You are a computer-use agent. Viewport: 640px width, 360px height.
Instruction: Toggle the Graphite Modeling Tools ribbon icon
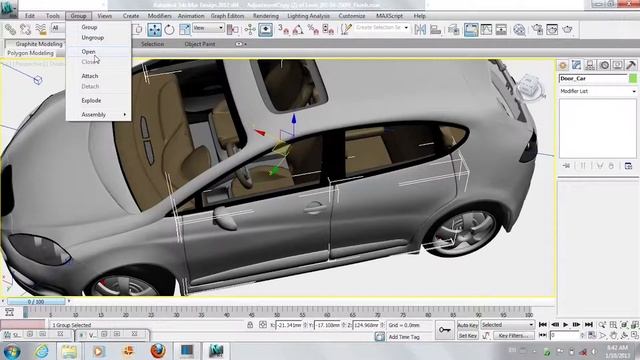tap(471, 29)
